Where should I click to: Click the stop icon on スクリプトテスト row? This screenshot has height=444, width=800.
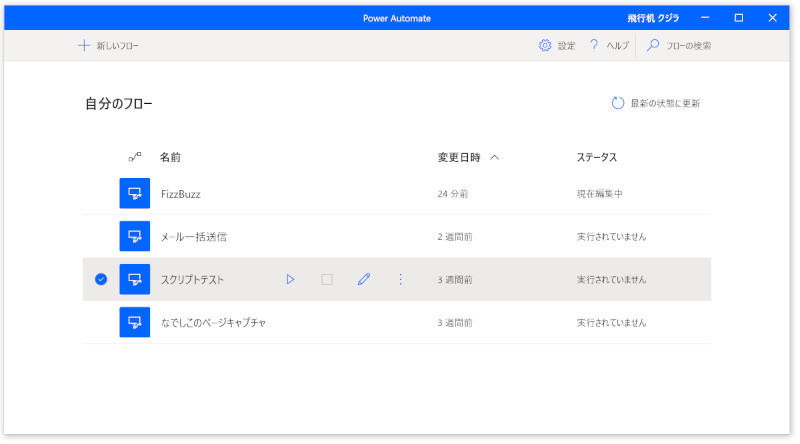[x=327, y=280]
